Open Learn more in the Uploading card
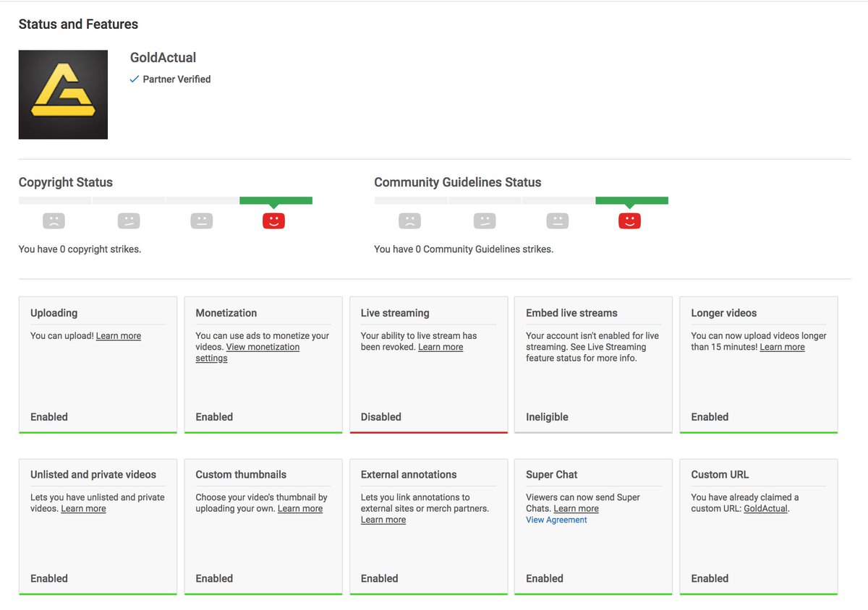Viewport: 868px width, 610px height. [119, 336]
